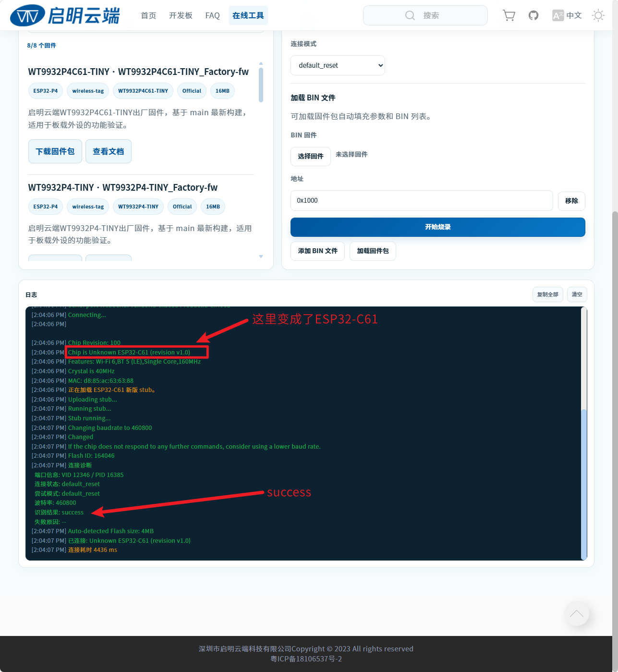
Task: Click the WT9932P4-TINY tag chip
Action: (138, 207)
